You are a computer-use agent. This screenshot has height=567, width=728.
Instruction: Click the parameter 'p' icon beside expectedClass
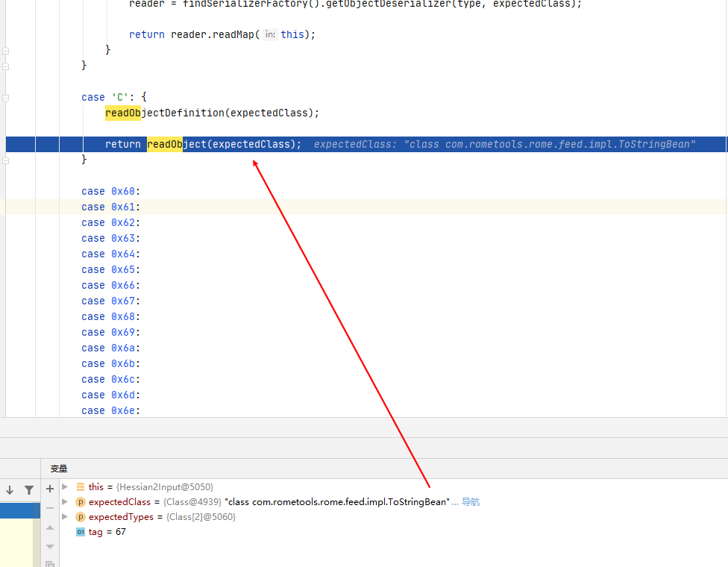tap(81, 502)
